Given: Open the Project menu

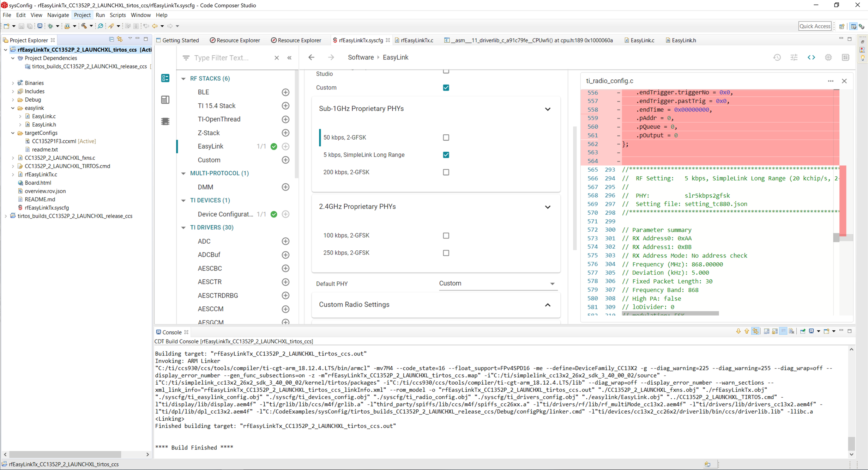Looking at the screenshot, I should point(82,15).
